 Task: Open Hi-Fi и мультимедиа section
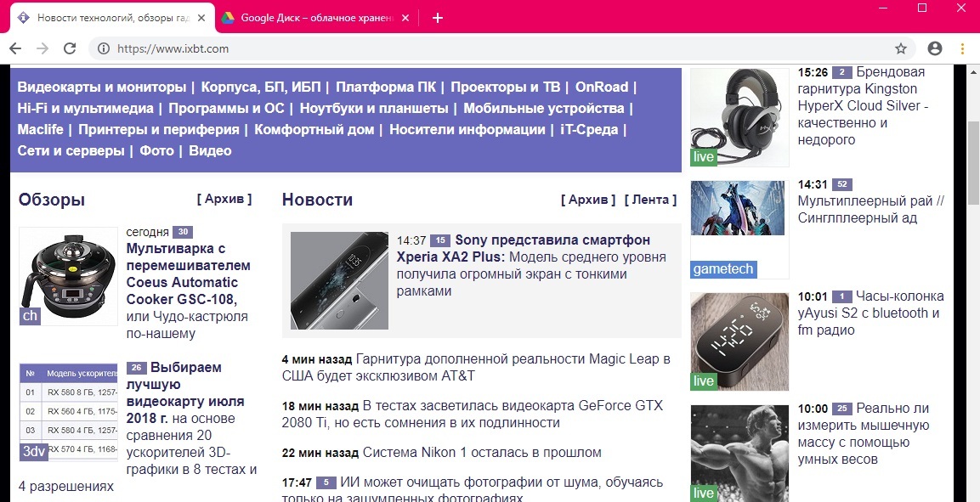coord(86,109)
